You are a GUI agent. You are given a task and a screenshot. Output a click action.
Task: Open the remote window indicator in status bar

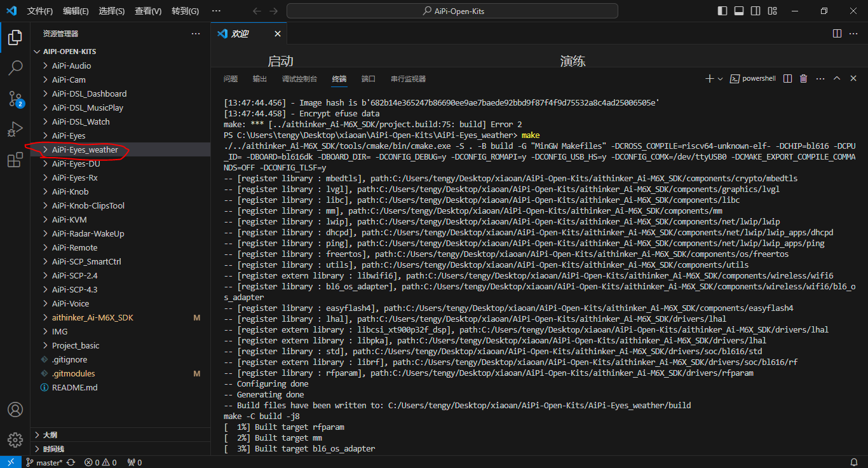pos(11,462)
